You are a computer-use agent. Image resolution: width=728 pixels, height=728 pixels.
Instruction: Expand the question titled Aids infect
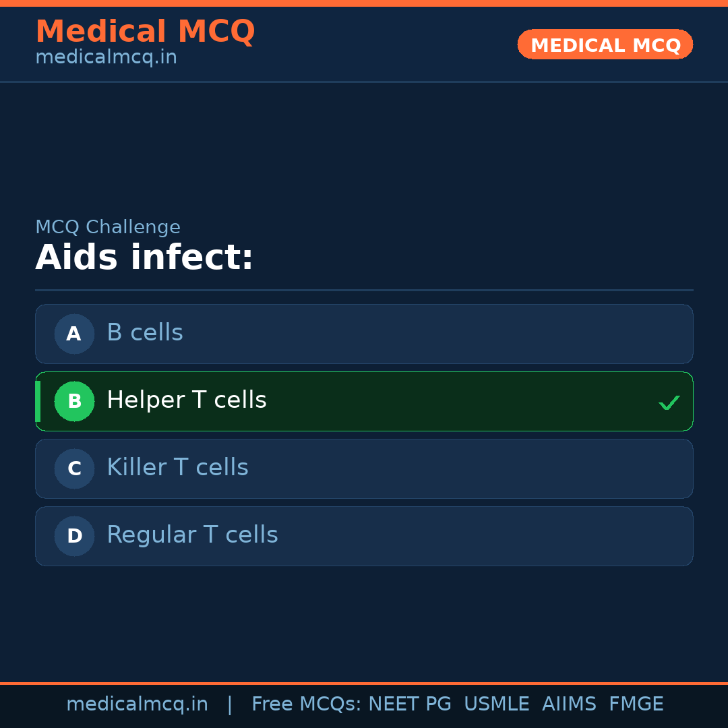coord(144,257)
